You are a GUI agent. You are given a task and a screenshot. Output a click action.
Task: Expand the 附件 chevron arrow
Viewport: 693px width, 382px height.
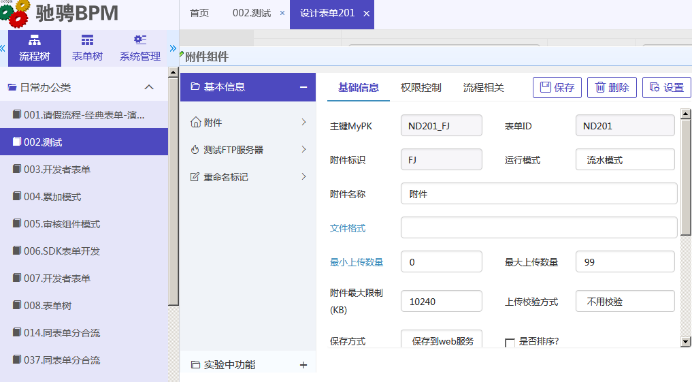304,122
